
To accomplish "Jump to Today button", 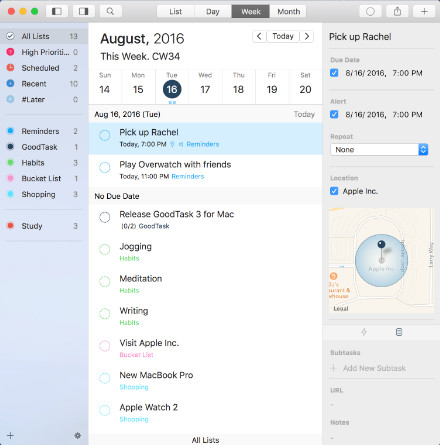I will (283, 36).
